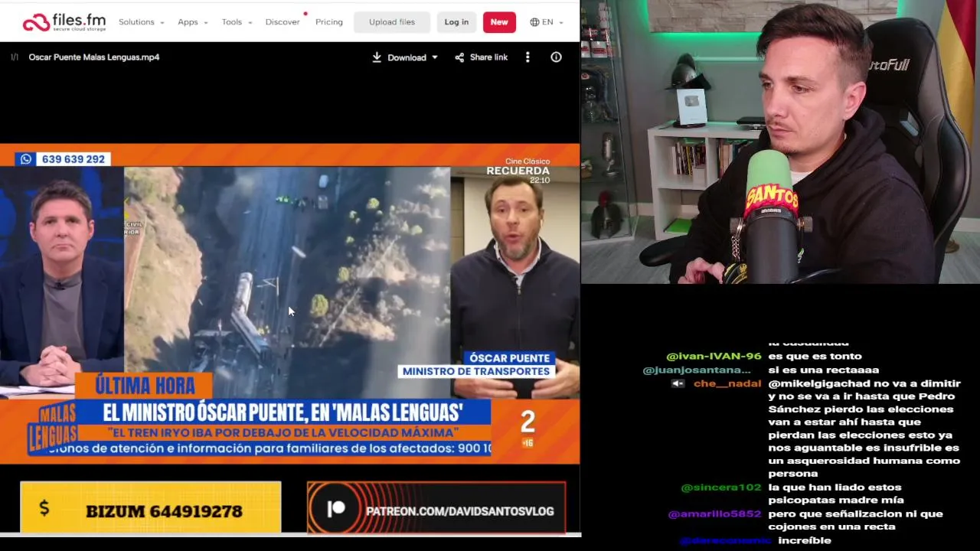
Task: Click the file counter 1/1 indicator
Action: click(15, 57)
